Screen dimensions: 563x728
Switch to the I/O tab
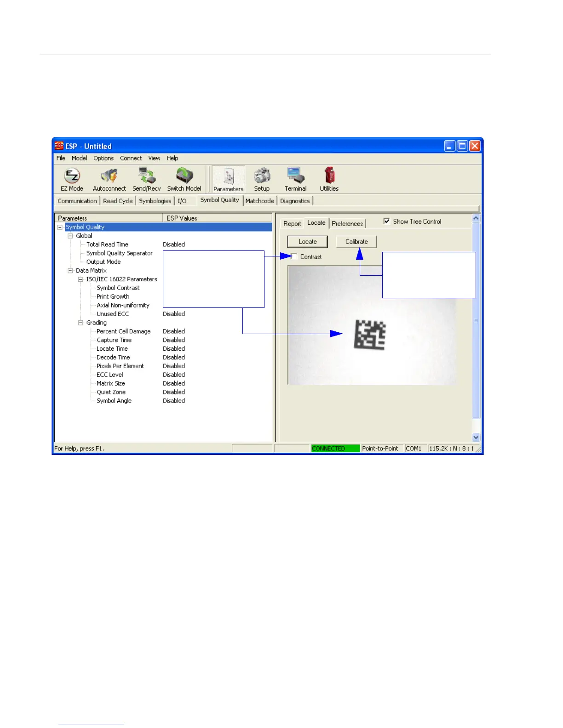click(182, 201)
